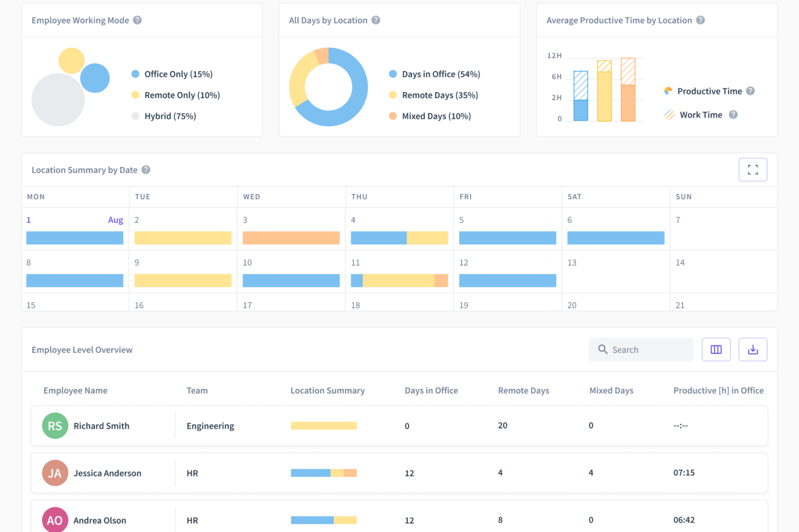Select the Aug 1 date in calendar
The image size is (799, 532).
point(29,220)
